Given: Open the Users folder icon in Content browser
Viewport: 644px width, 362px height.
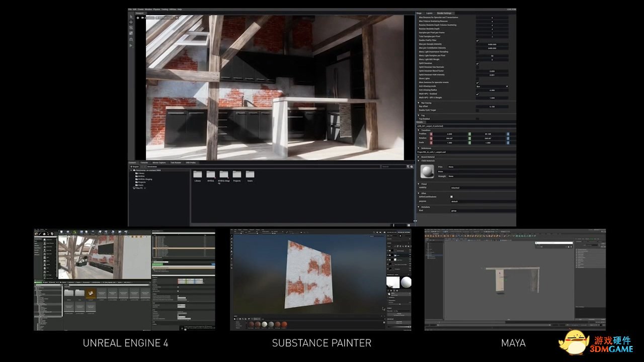Looking at the screenshot, I should 250,174.
